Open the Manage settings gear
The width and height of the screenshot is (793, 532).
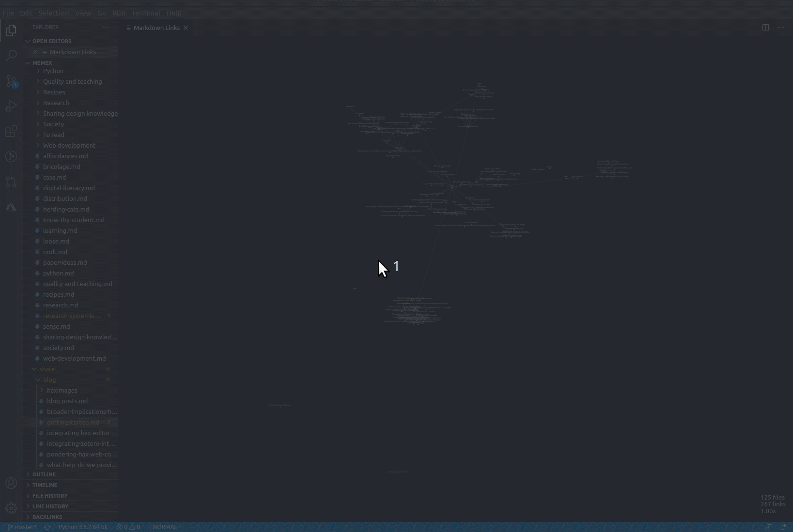tap(11, 508)
